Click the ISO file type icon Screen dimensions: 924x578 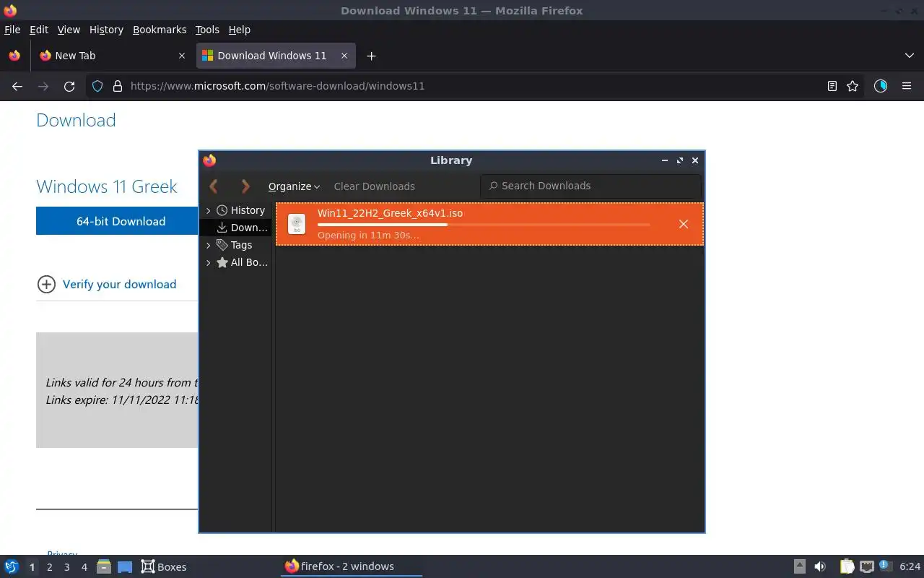coord(297,224)
